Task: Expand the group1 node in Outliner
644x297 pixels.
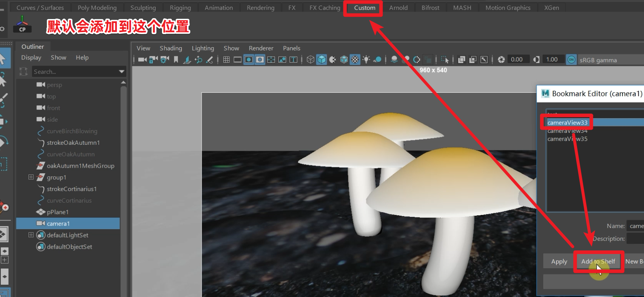Action: coord(31,177)
